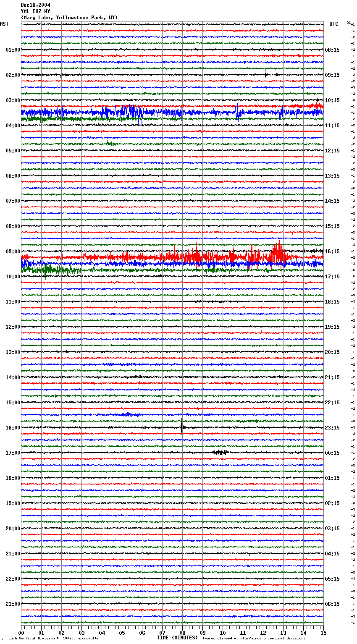The width and height of the screenshot is (357, 644).
Task: Click minute tick 12 on the bottom axis
Action: (x=263, y=633)
